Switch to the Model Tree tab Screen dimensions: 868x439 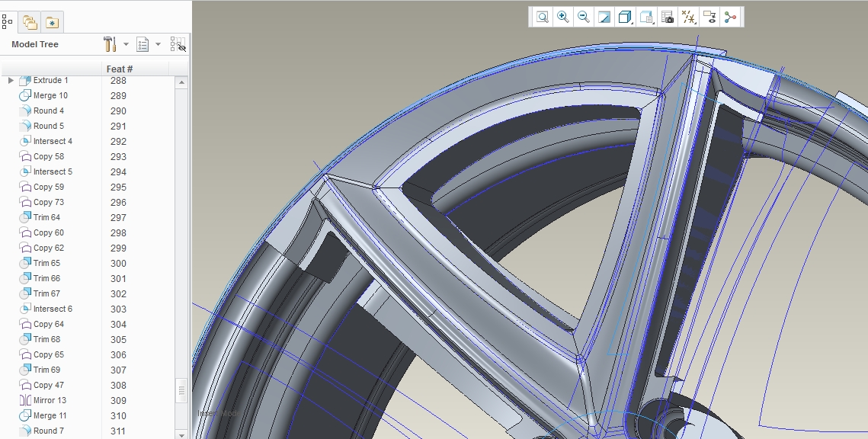pyautogui.click(x=7, y=21)
